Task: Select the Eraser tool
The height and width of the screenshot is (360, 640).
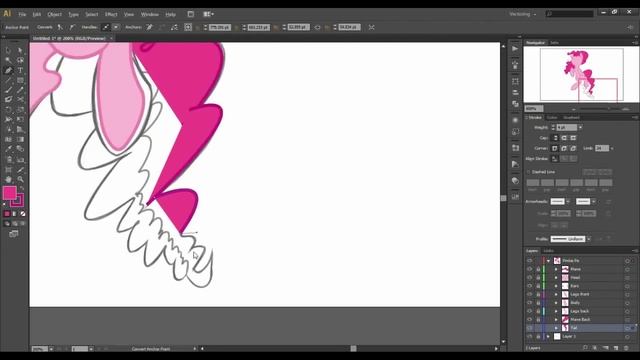Action: point(8,100)
